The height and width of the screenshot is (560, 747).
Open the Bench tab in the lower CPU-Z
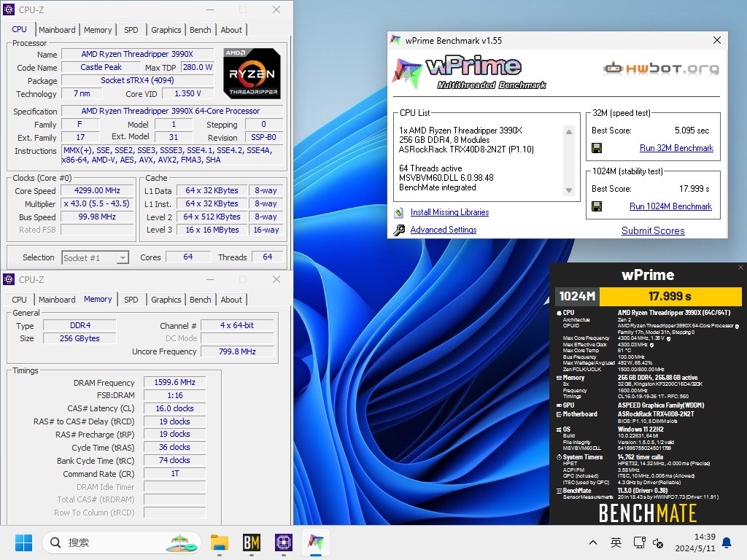click(x=200, y=300)
